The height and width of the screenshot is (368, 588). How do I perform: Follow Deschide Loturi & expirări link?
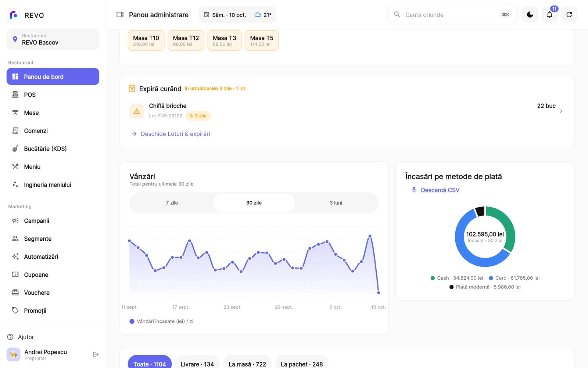tap(171, 134)
